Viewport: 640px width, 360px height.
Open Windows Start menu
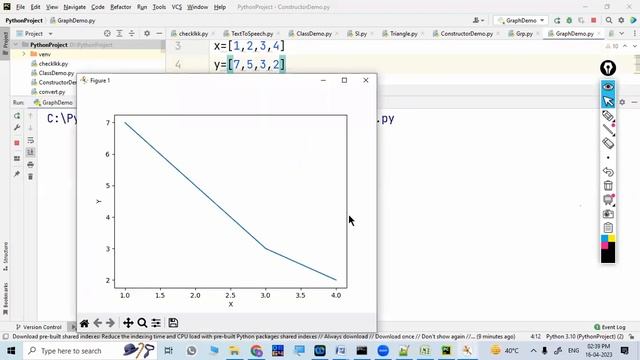(x=11, y=351)
